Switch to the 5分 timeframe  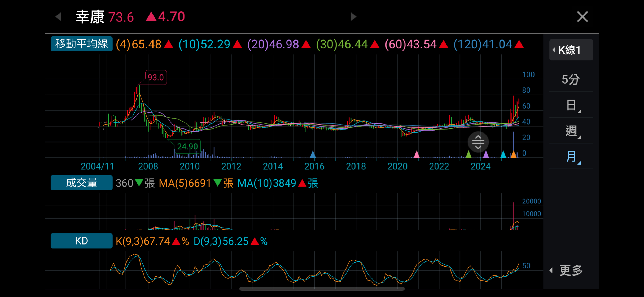[x=571, y=79]
